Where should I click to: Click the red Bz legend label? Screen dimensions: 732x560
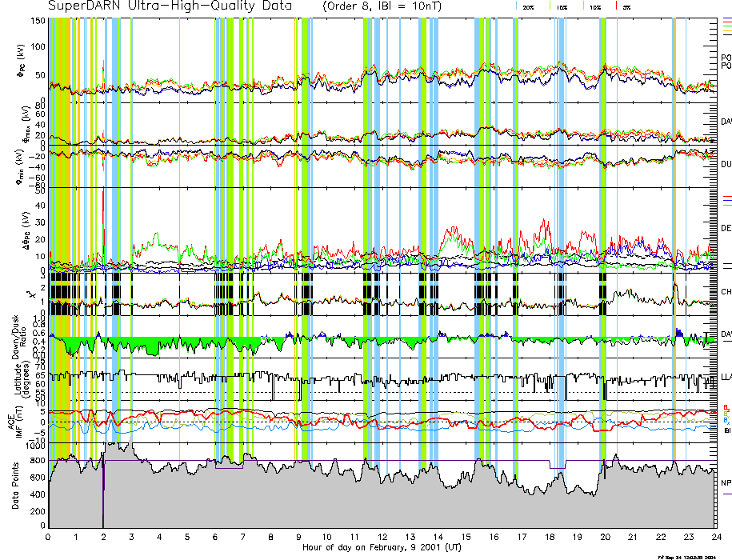726,406
